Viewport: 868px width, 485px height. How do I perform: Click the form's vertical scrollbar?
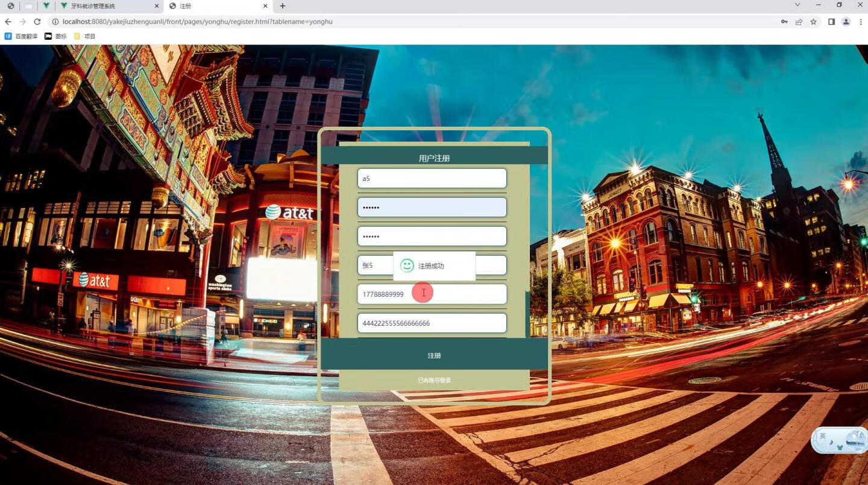pyautogui.click(x=527, y=314)
